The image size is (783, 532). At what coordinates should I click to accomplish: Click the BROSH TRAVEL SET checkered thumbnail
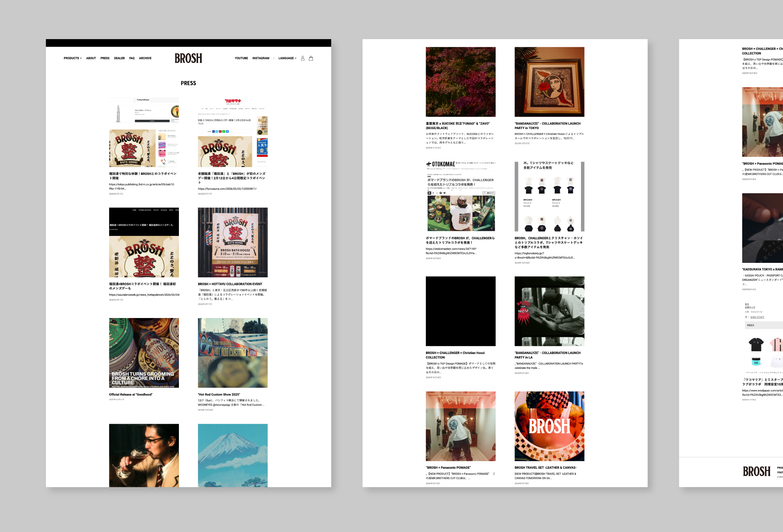point(549,426)
